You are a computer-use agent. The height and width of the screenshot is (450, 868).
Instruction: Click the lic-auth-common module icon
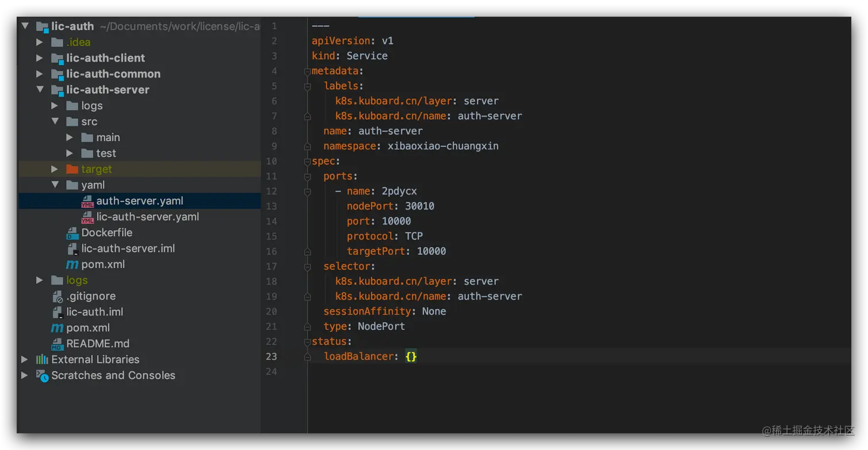click(x=57, y=75)
